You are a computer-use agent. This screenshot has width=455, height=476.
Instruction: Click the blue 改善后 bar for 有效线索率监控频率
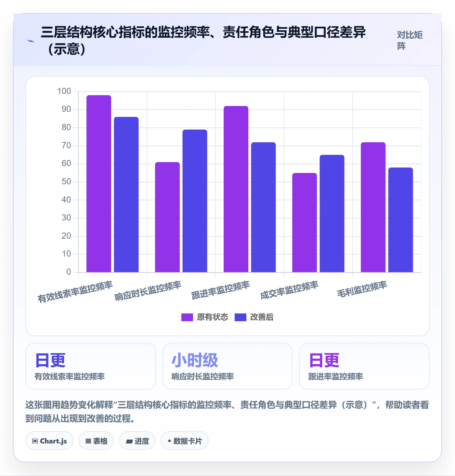(x=126, y=194)
